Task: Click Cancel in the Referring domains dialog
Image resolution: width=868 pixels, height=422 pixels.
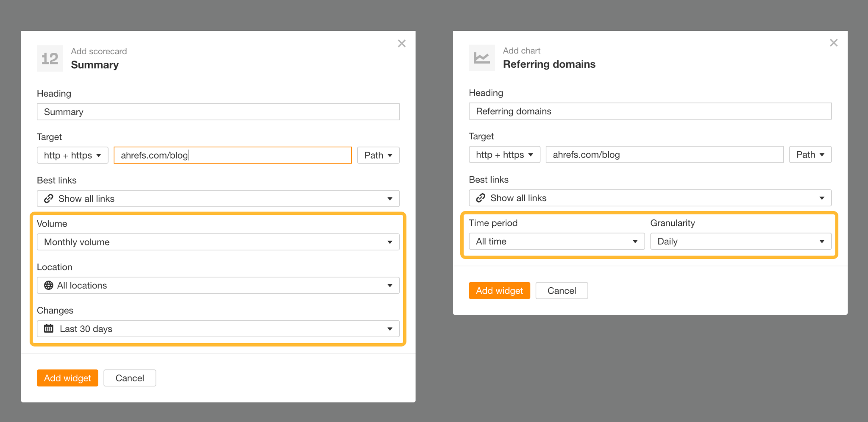Action: pos(562,291)
